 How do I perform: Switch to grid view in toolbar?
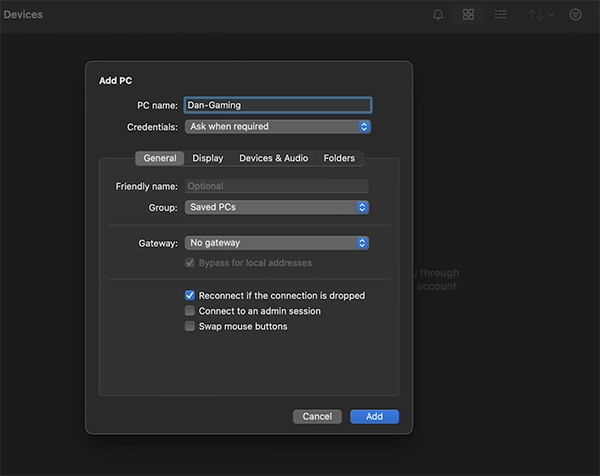(468, 15)
